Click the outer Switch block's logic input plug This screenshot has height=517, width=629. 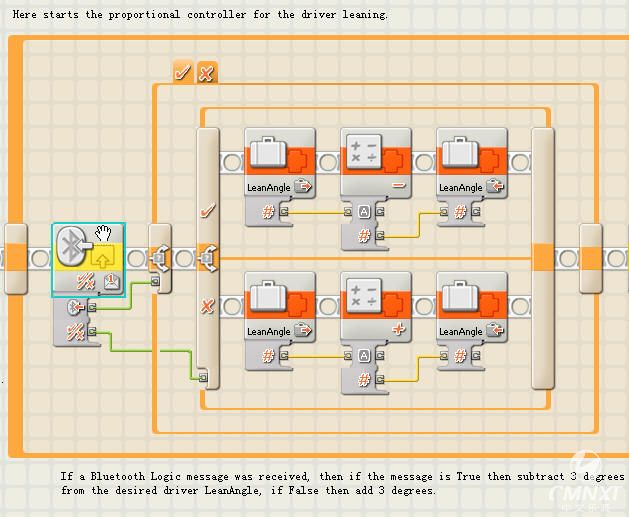point(155,280)
